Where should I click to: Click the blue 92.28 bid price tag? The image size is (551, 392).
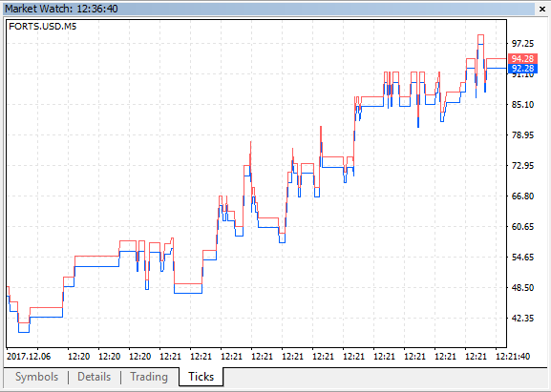[x=522, y=69]
